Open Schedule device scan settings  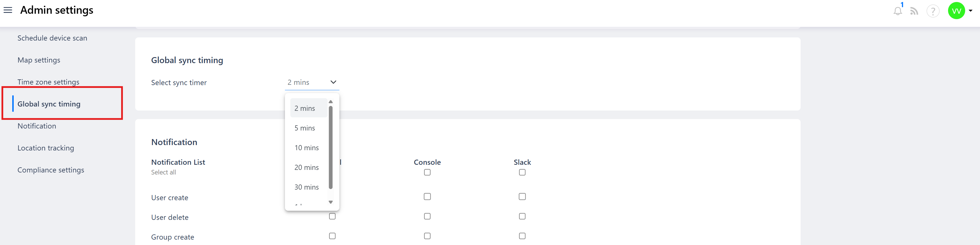click(x=52, y=38)
